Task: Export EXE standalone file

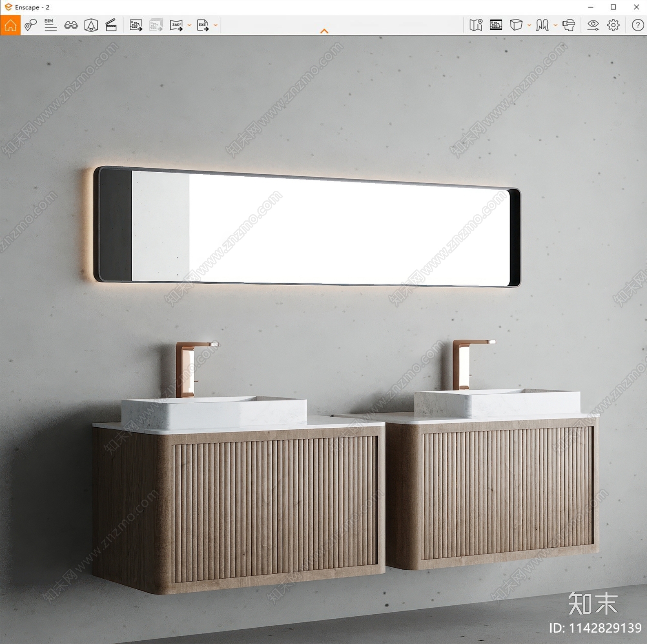Action: (203, 25)
